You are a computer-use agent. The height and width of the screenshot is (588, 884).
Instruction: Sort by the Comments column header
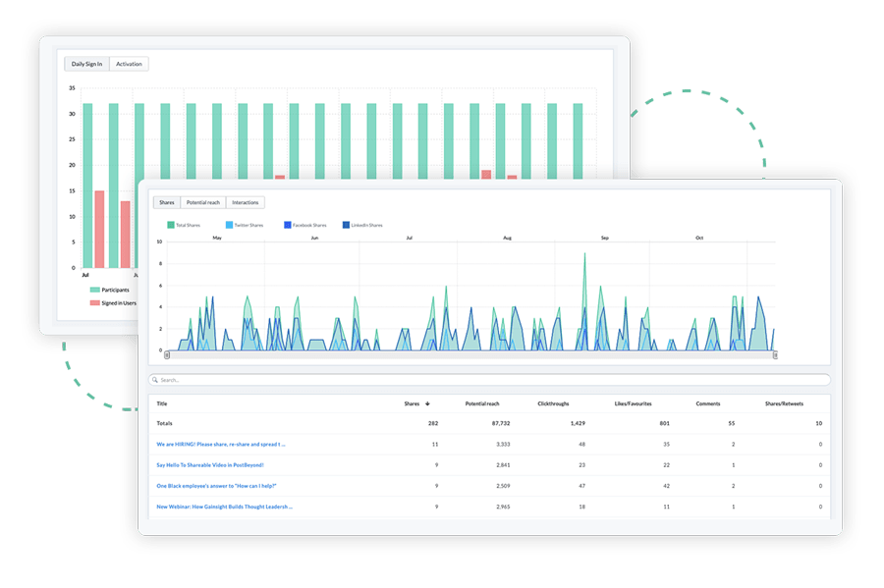(707, 403)
